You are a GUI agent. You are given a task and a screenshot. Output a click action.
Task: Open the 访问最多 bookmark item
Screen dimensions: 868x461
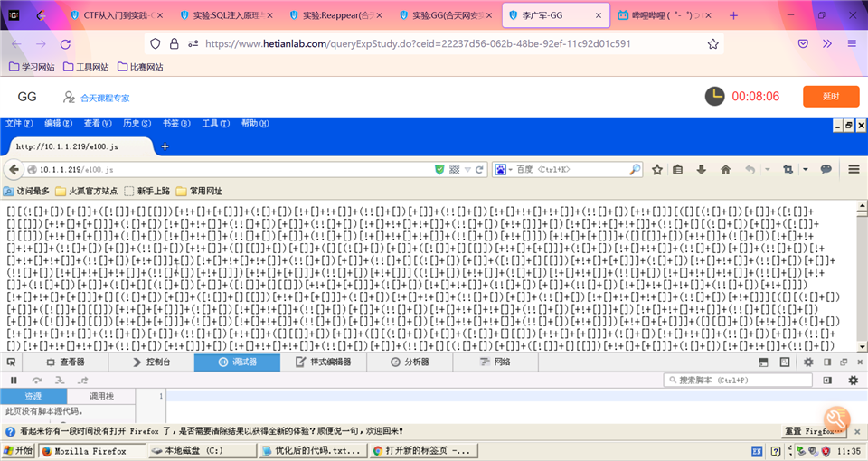pyautogui.click(x=26, y=191)
